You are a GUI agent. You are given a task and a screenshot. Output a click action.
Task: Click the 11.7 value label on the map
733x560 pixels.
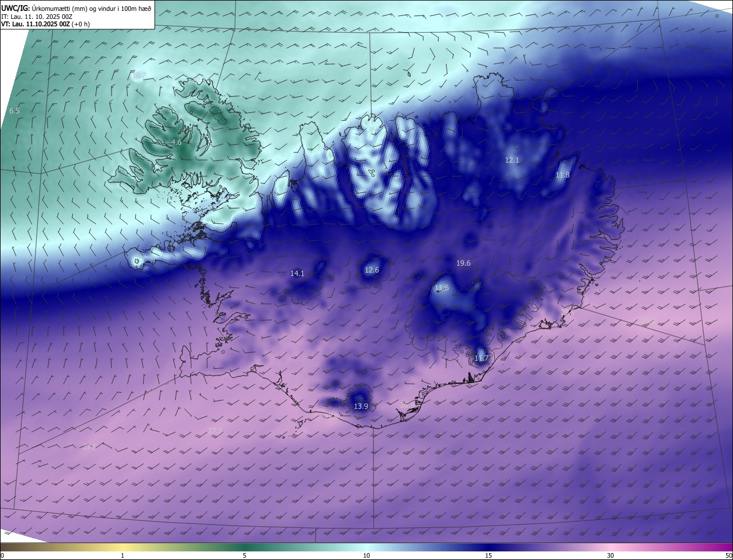(x=482, y=358)
